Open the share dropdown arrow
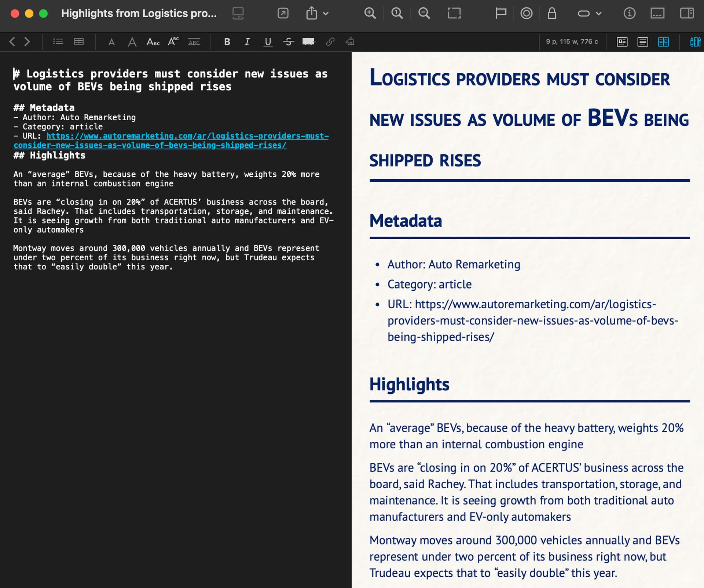Image resolution: width=704 pixels, height=588 pixels. point(326,14)
